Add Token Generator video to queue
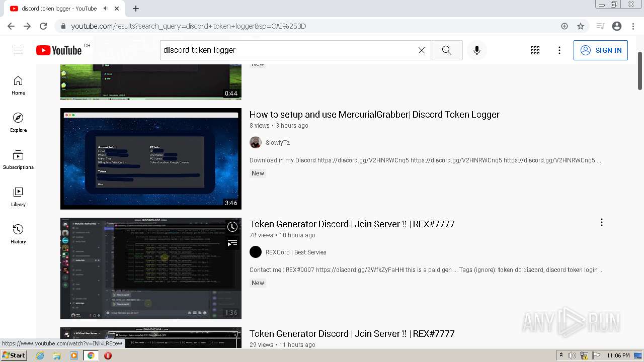 [x=232, y=244]
